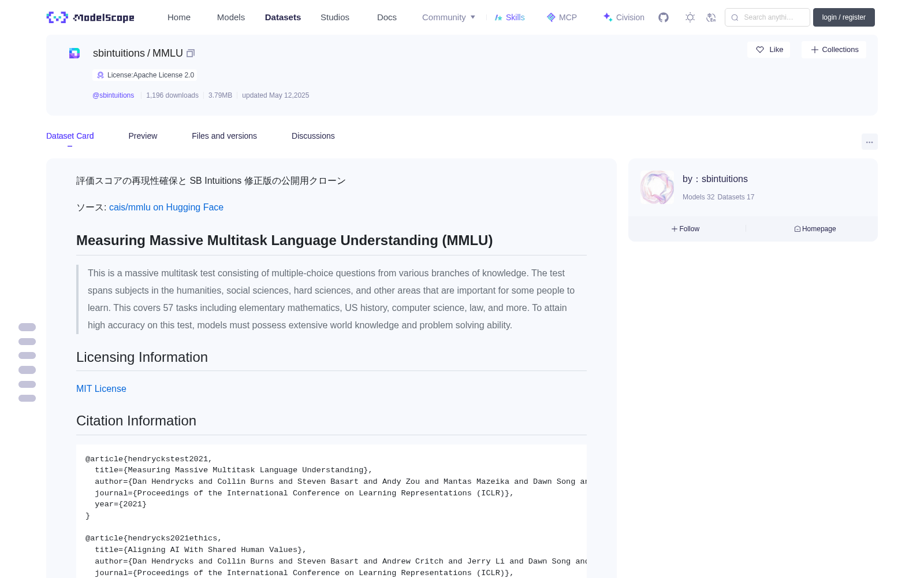
Task: Click the 'Models 32' count
Action: point(698,197)
